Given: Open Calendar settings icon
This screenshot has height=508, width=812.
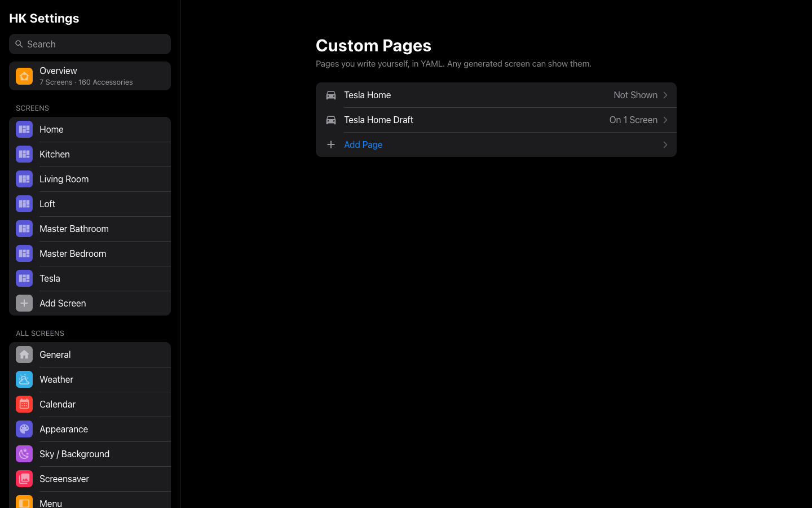Looking at the screenshot, I should [x=24, y=404].
